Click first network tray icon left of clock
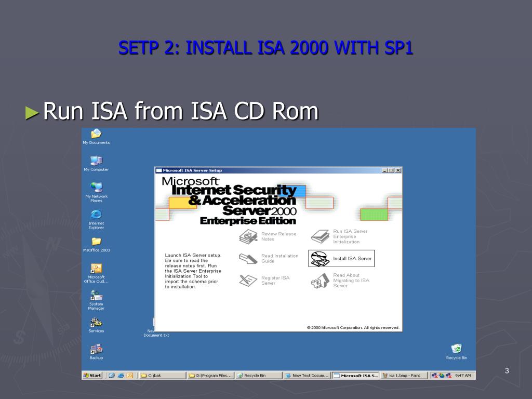The image size is (532, 399). (434, 376)
